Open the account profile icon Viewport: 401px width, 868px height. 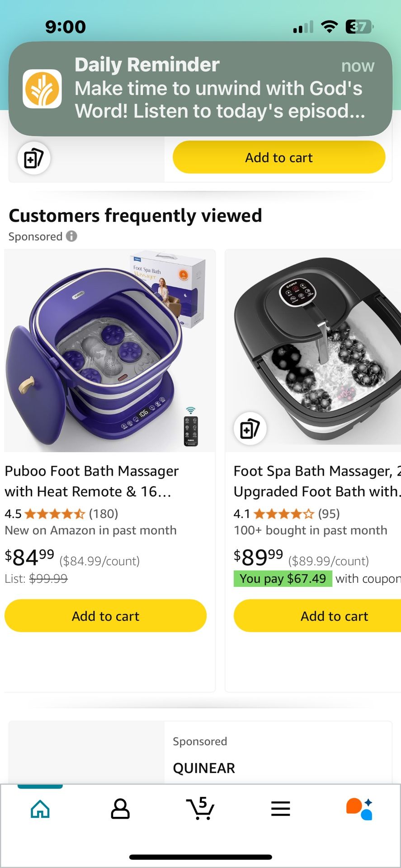pos(120,809)
